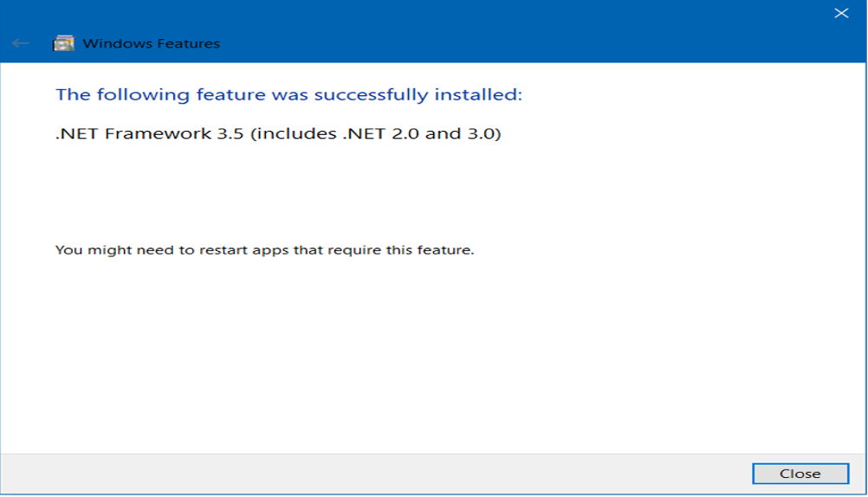Click the ".NET Framework 3.5" feature name
The height and width of the screenshot is (497, 868).
point(151,134)
